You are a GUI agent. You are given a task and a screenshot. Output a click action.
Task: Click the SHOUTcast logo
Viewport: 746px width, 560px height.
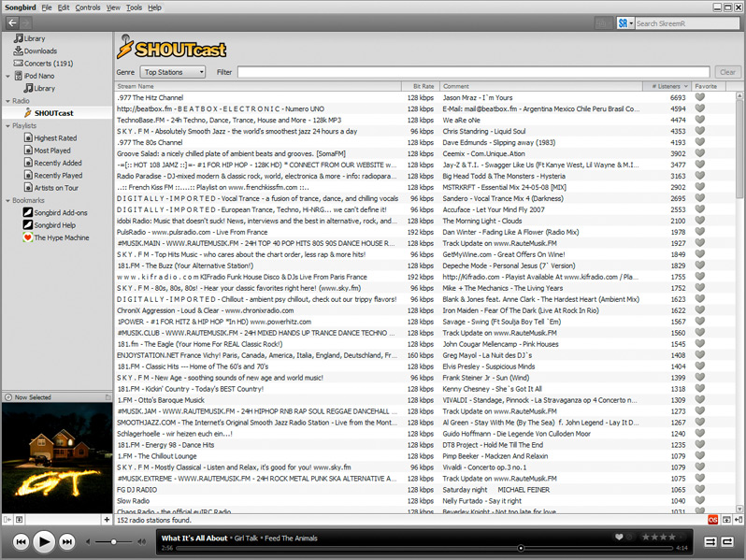[171, 48]
